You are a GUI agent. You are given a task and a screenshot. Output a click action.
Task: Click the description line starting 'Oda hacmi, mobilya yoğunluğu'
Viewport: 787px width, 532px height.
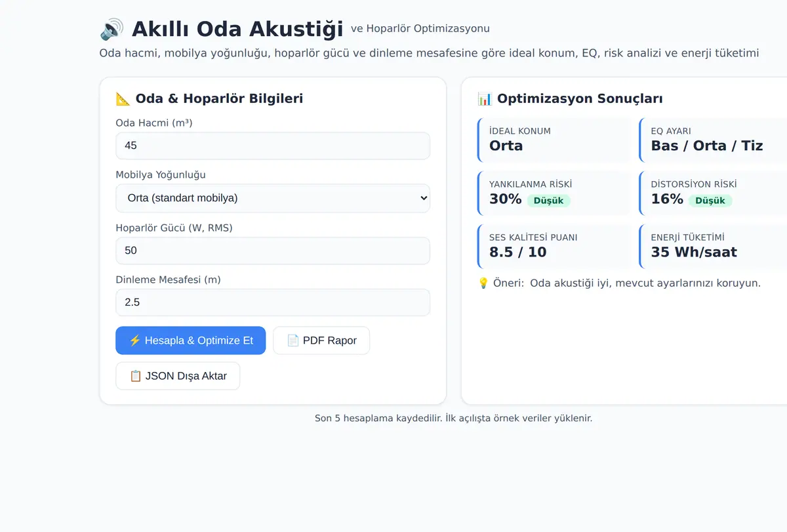click(x=430, y=53)
